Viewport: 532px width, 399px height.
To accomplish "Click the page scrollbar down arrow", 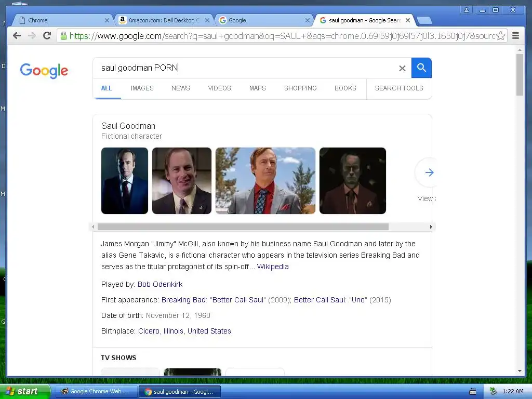I will coord(520,371).
